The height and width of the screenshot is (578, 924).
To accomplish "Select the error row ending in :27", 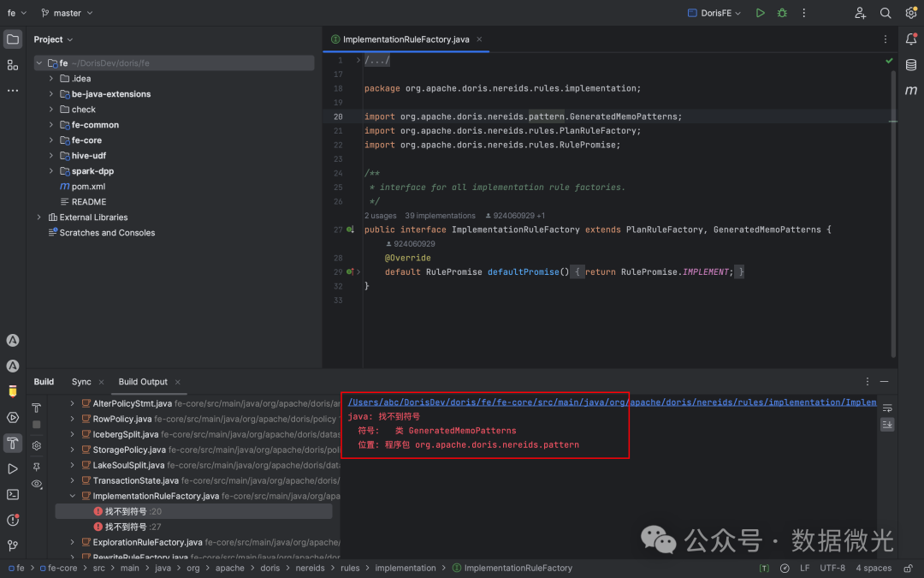I will [194, 527].
